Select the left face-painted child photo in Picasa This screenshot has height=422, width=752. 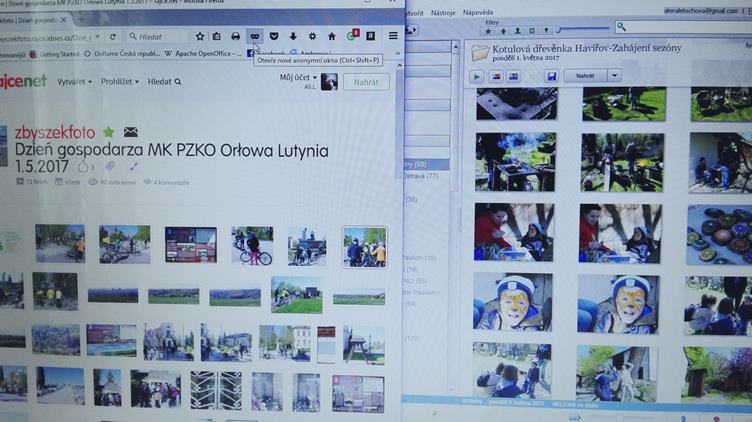pyautogui.click(x=513, y=302)
